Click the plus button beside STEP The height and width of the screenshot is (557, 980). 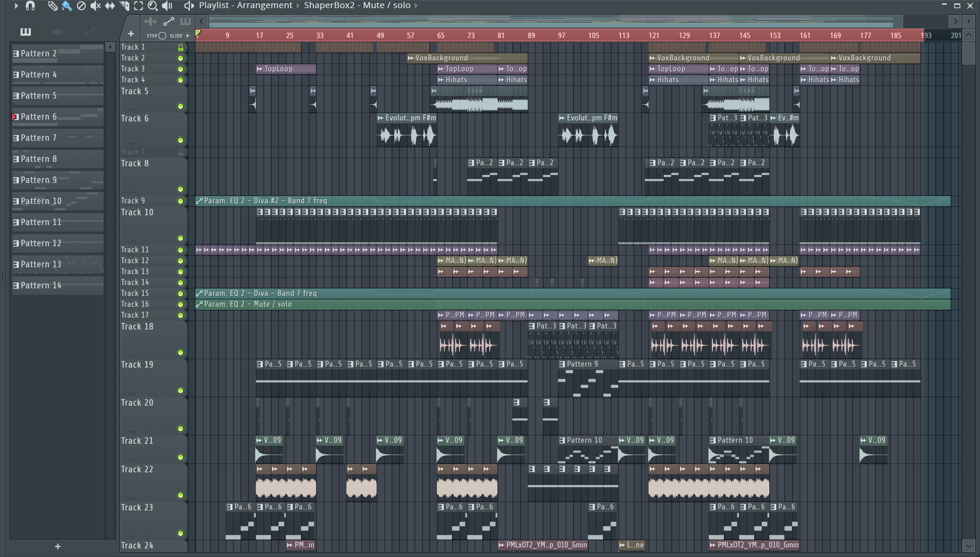point(131,34)
